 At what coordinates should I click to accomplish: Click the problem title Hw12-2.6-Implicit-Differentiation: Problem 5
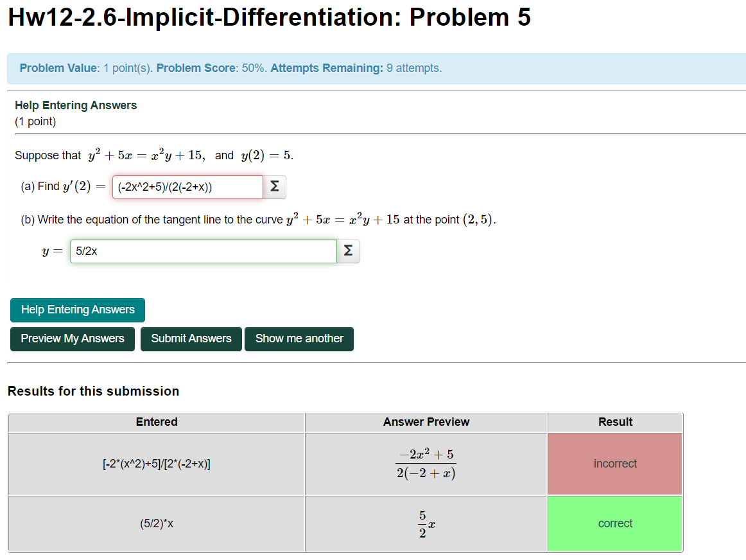268,17
